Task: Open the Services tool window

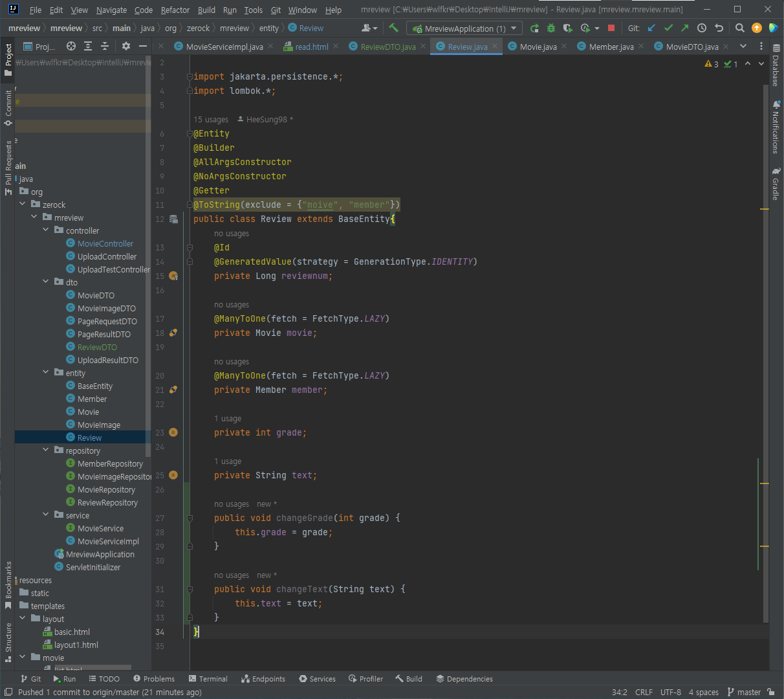Action: tap(317, 679)
